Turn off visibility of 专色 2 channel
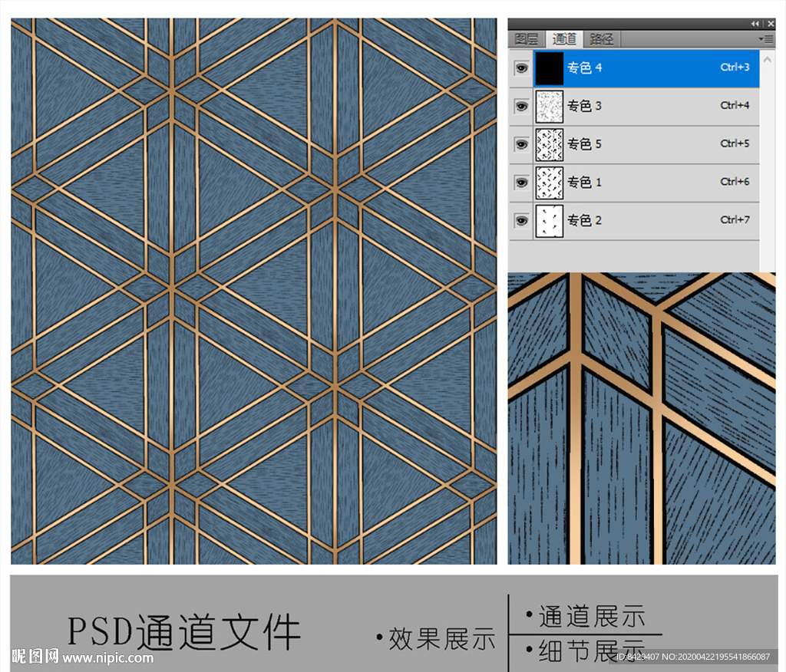The height and width of the screenshot is (672, 786). pyautogui.click(x=522, y=221)
